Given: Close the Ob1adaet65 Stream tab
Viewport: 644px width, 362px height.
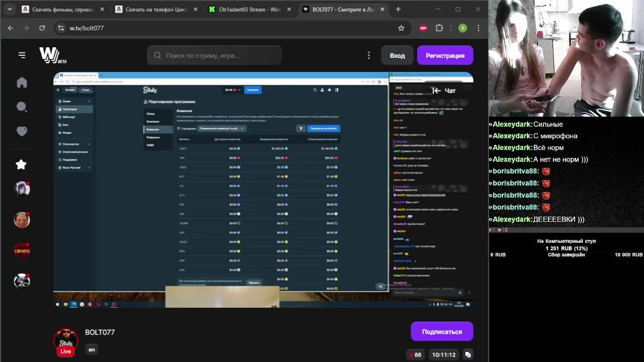Looking at the screenshot, I should (x=289, y=9).
